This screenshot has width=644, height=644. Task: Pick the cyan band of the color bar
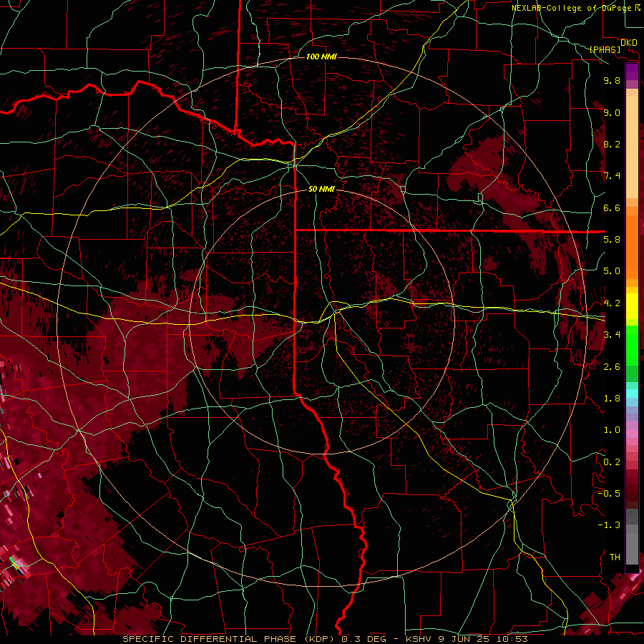632,394
